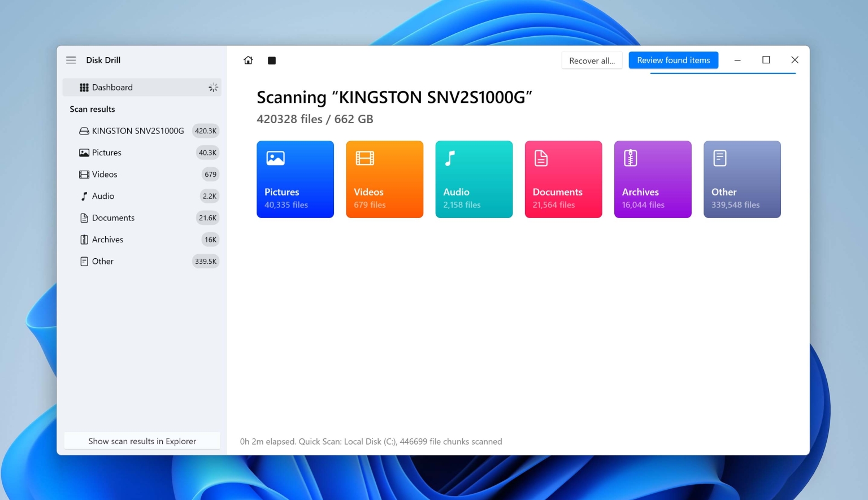Click the Recover all... button

(592, 60)
